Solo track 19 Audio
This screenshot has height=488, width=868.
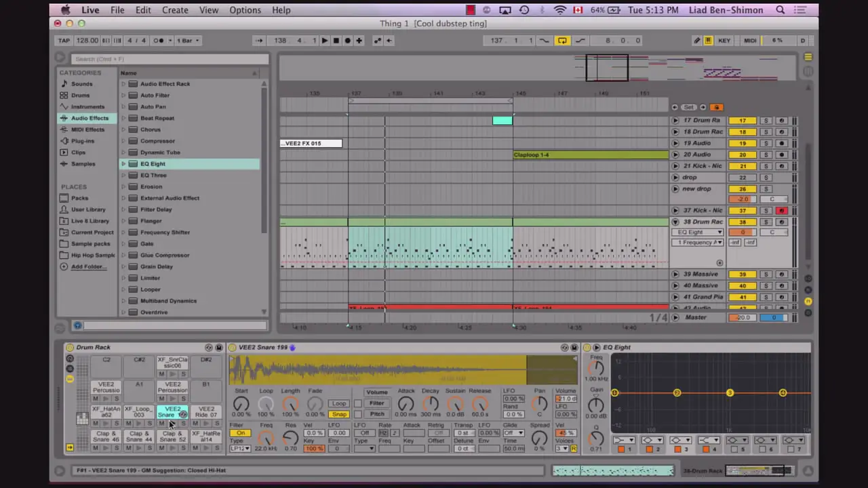click(x=766, y=143)
